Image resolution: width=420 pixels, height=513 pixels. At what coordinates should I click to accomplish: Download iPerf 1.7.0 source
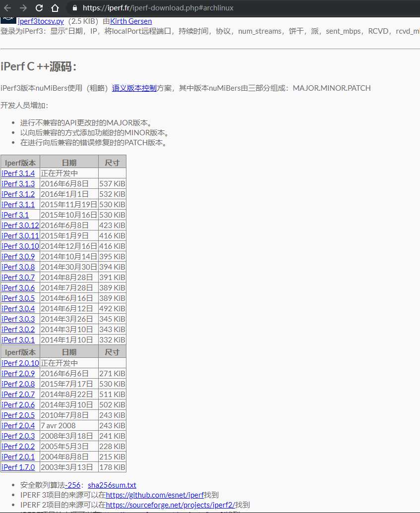tap(18, 467)
